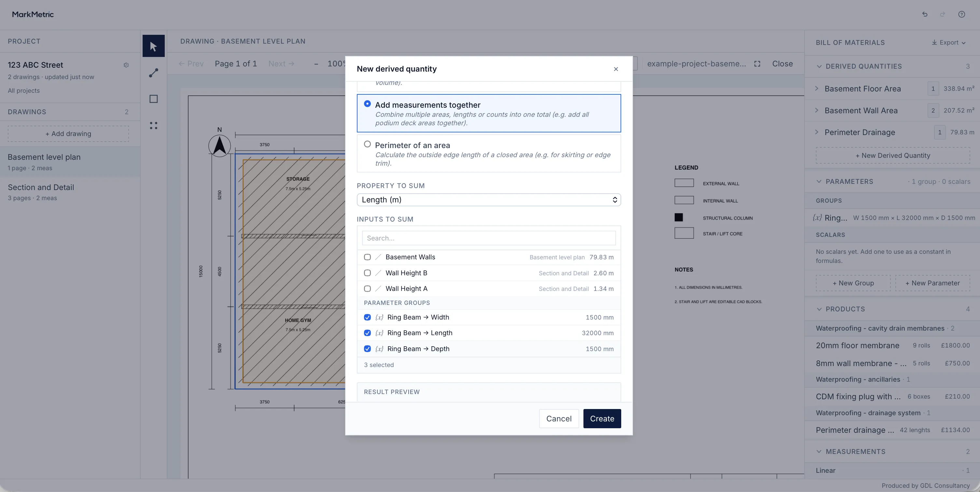This screenshot has width=980, height=492.
Task: Open the help question mark icon
Action: (961, 14)
